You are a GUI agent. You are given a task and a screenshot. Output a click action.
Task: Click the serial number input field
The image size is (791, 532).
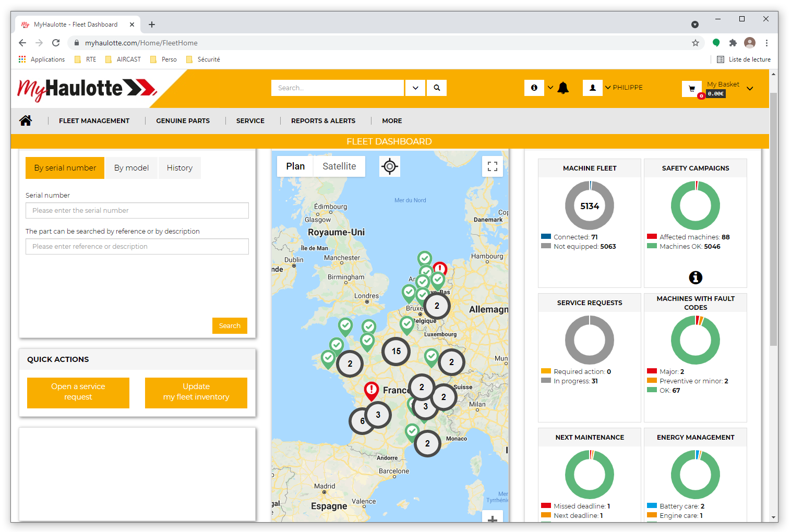pyautogui.click(x=137, y=211)
